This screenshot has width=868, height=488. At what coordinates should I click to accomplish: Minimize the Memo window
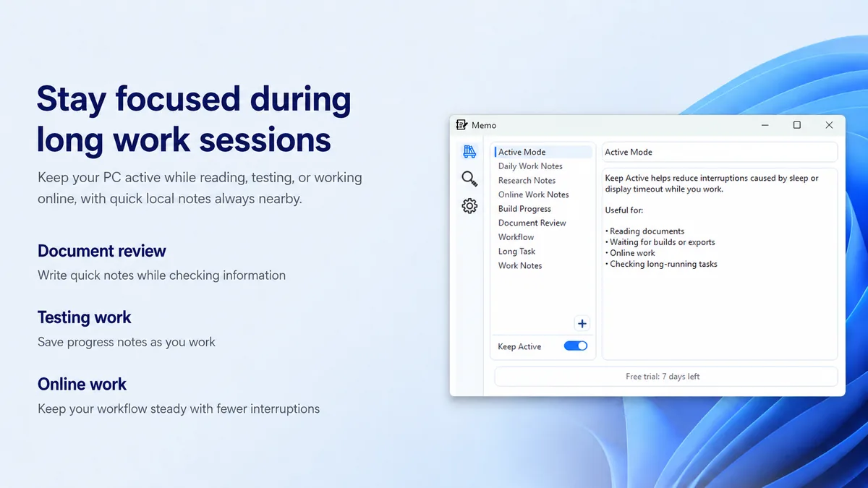point(765,125)
